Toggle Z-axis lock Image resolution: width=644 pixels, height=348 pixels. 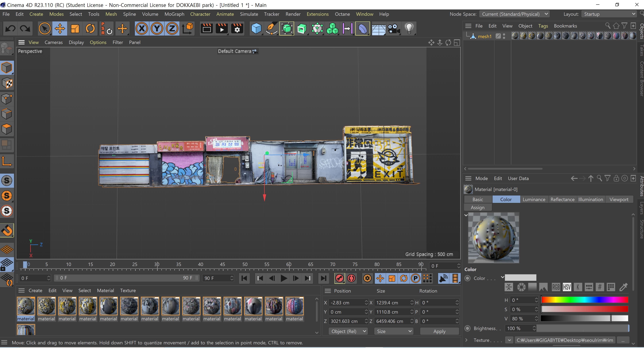click(172, 28)
